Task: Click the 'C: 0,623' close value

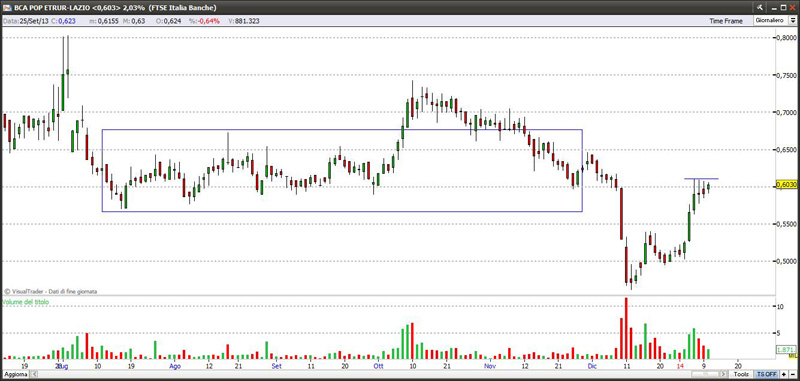Action: click(x=64, y=21)
